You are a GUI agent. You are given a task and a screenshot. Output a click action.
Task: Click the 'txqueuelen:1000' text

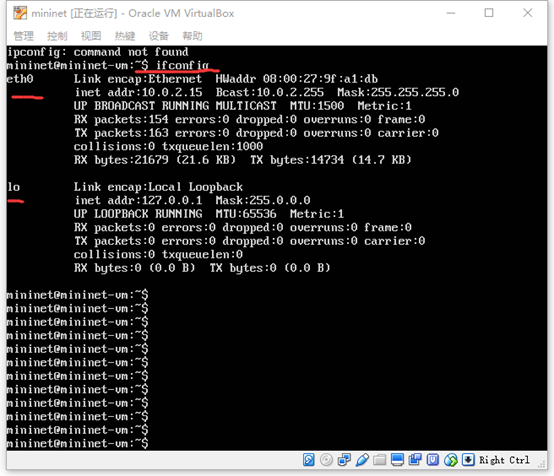(212, 146)
